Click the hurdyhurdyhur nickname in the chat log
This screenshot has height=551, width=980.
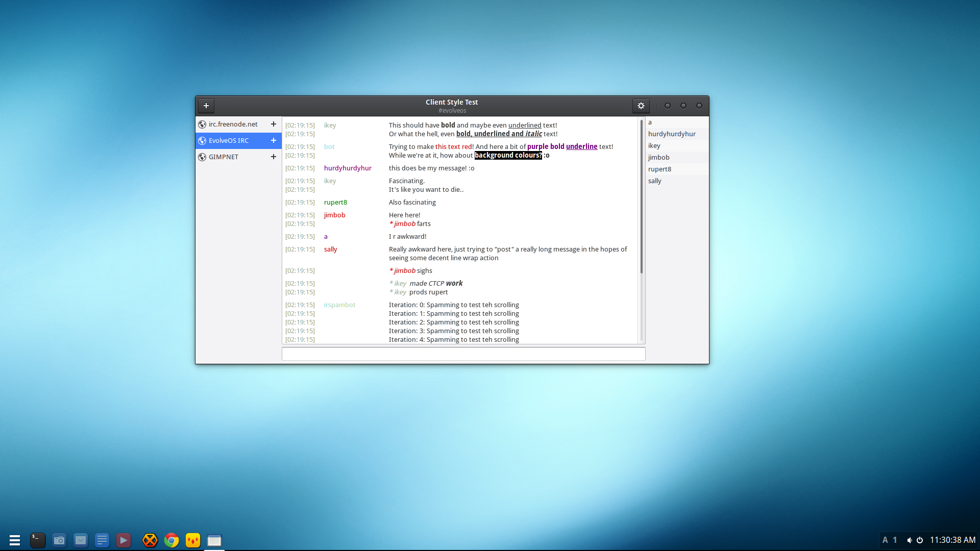pos(348,168)
